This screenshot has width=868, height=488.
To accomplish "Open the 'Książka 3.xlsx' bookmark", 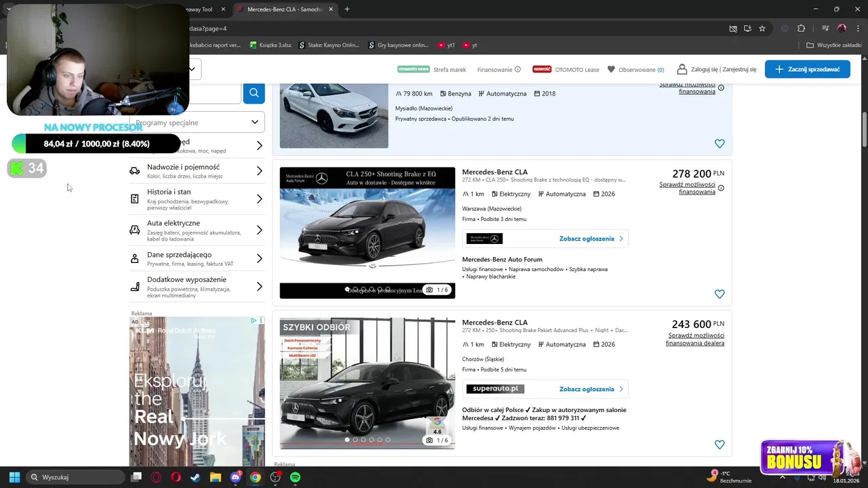I will 271,45.
